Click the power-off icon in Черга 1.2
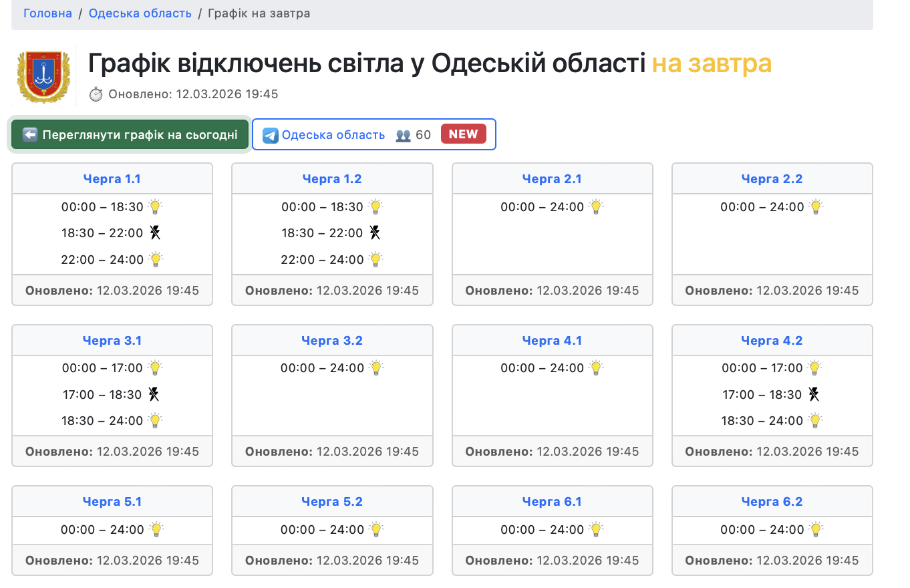Screen dimensions: 910x588 pos(375,233)
